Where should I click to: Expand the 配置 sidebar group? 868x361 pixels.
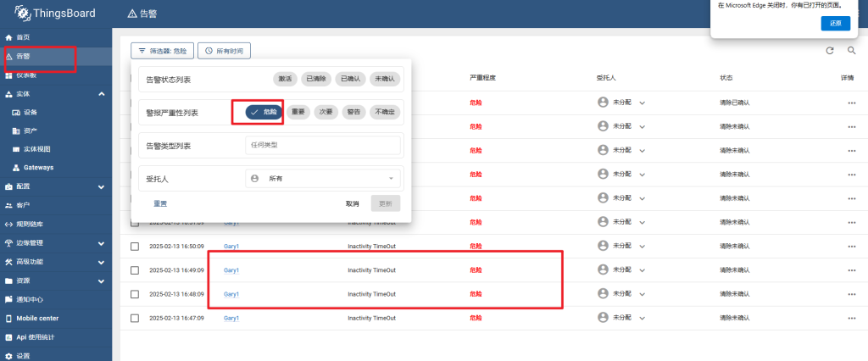click(x=102, y=187)
